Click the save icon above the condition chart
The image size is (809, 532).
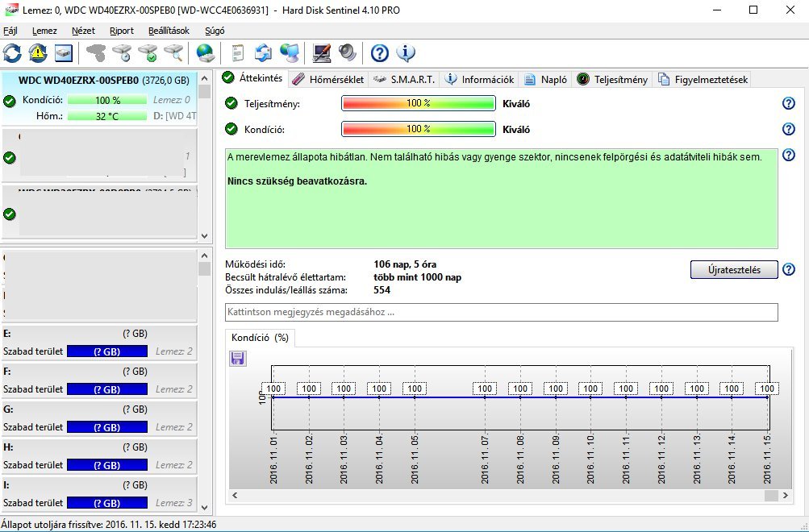coord(238,358)
